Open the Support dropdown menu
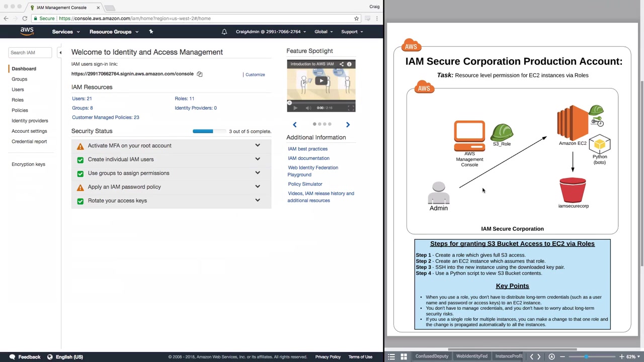The width and height of the screenshot is (644, 362). 352,32
